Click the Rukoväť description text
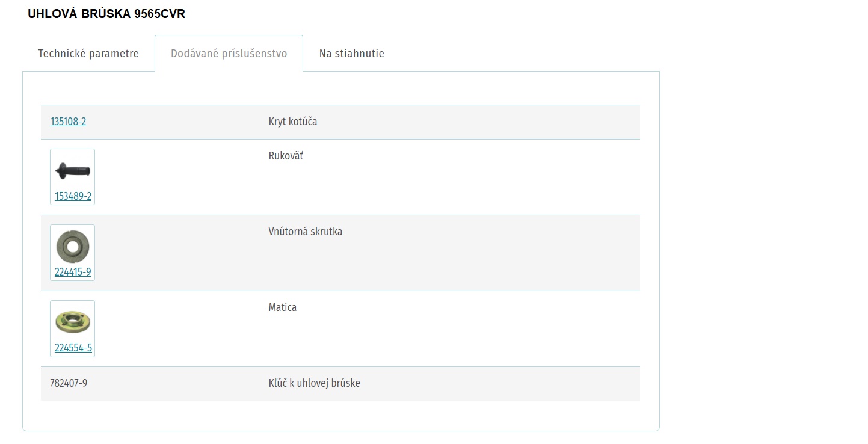Image resolution: width=868 pixels, height=444 pixels. click(286, 156)
